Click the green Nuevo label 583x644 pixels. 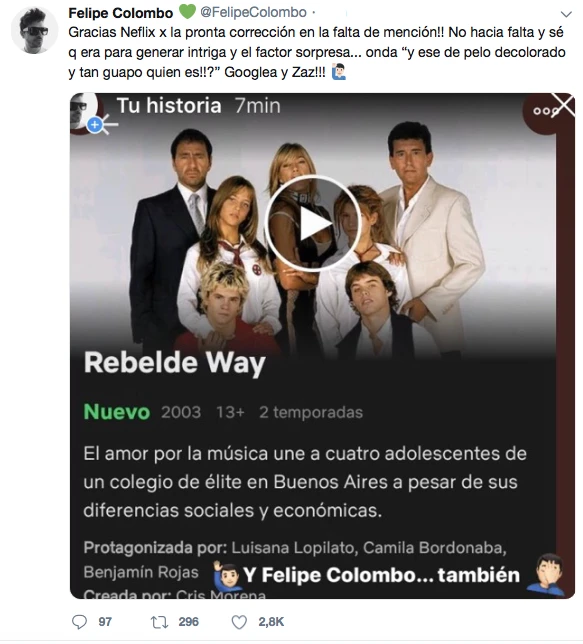pyautogui.click(x=117, y=412)
